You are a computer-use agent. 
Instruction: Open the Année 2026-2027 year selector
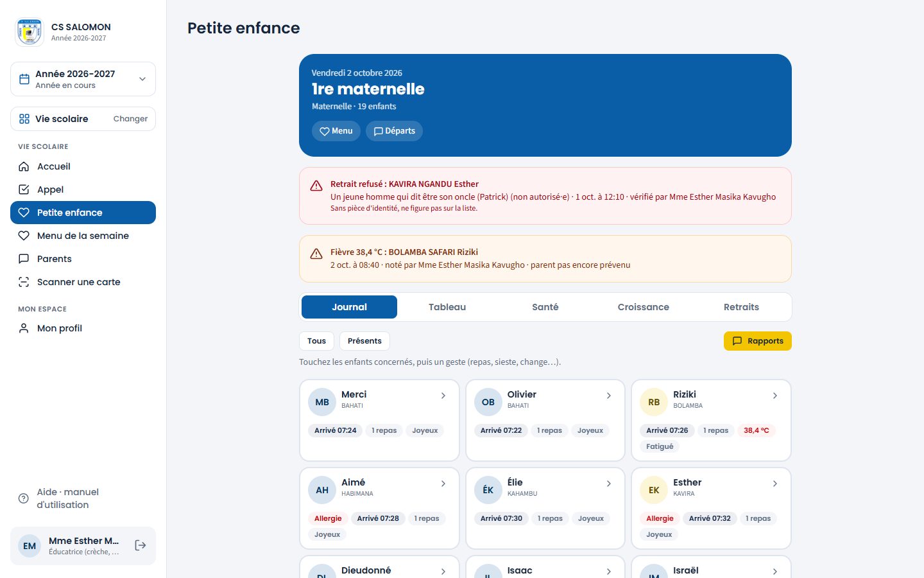[83, 79]
